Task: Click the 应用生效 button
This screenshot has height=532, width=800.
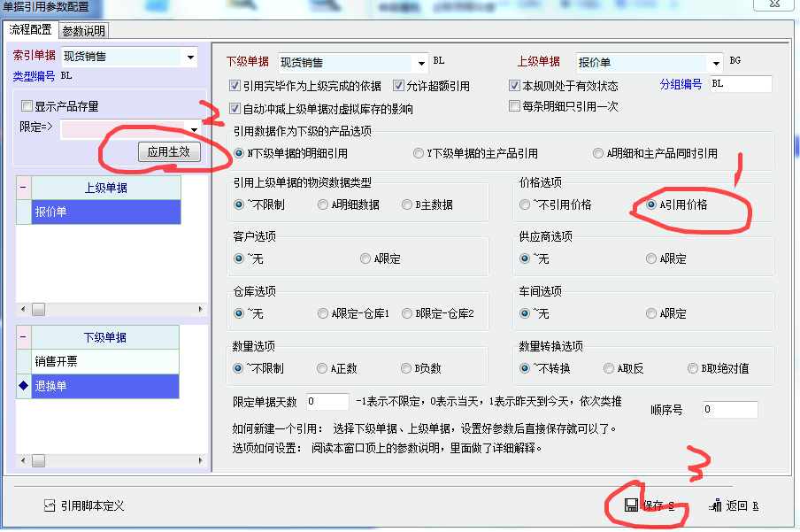Action: tap(169, 152)
